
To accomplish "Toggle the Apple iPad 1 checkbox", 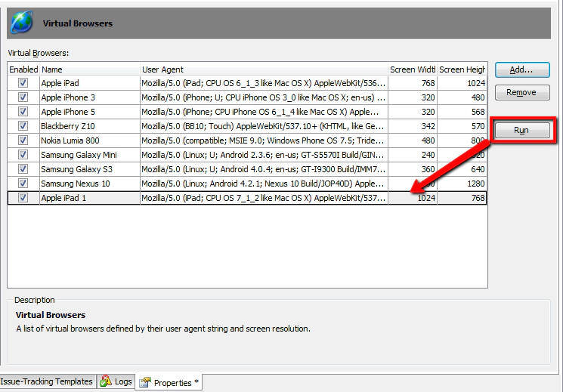I will click(x=23, y=198).
